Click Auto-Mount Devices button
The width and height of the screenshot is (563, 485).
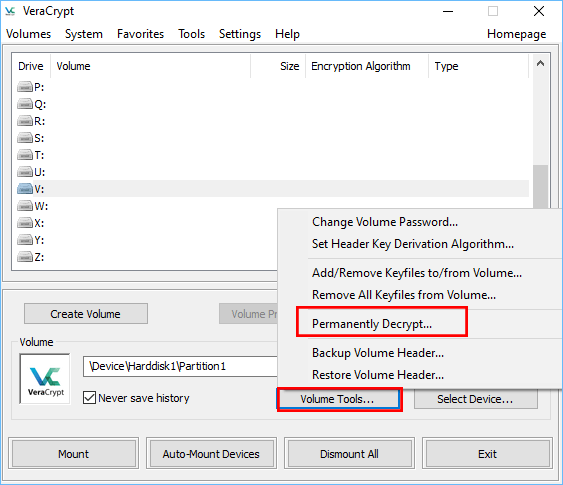211,454
